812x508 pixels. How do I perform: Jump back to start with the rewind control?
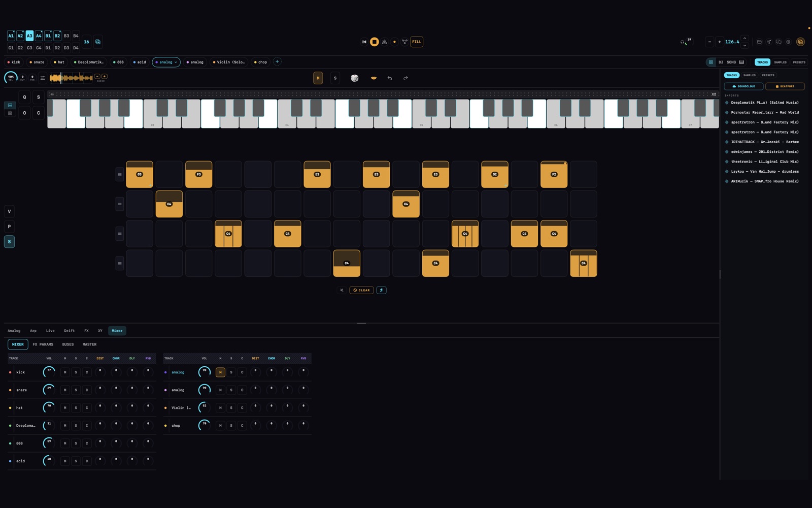364,42
